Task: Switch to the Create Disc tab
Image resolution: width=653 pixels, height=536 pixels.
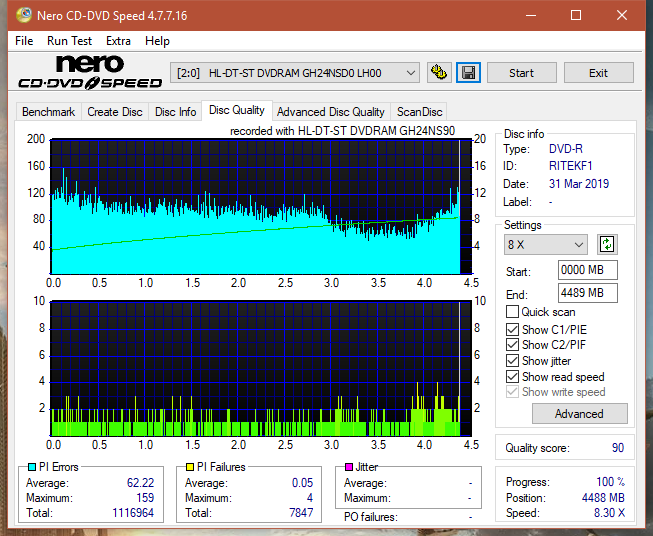Action: click(x=115, y=112)
